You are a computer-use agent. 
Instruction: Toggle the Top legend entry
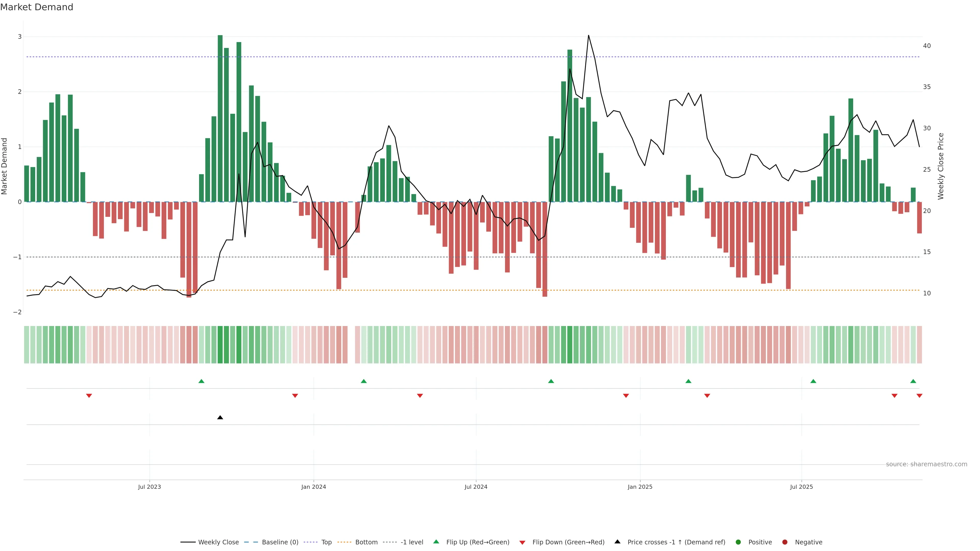[x=326, y=542]
